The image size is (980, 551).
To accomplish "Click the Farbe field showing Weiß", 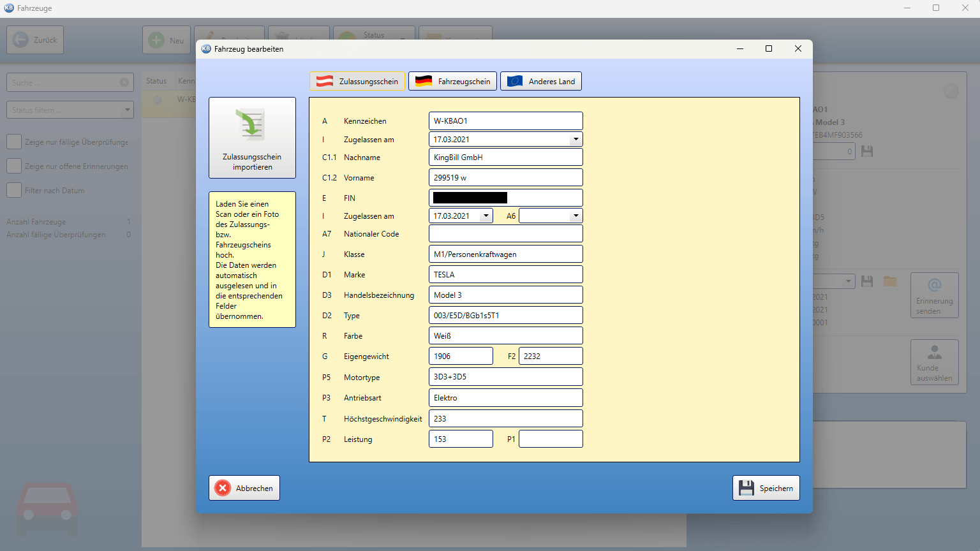I will (x=506, y=335).
